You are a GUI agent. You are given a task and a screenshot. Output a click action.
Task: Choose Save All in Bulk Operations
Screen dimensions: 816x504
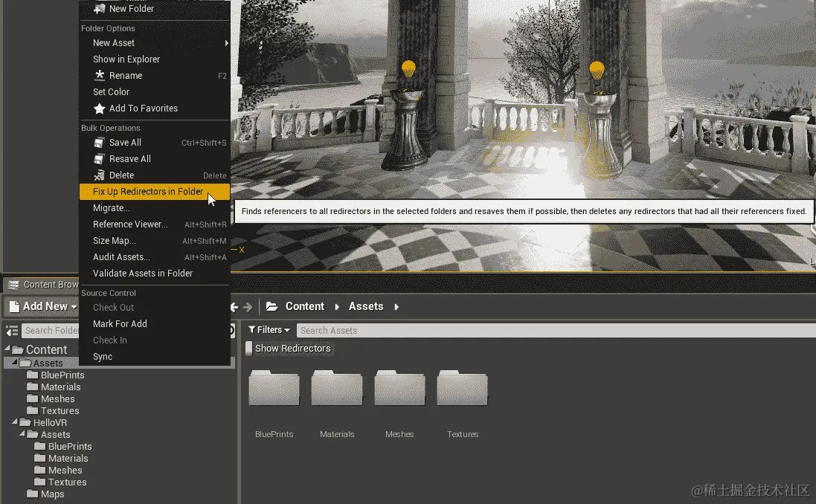point(155,143)
